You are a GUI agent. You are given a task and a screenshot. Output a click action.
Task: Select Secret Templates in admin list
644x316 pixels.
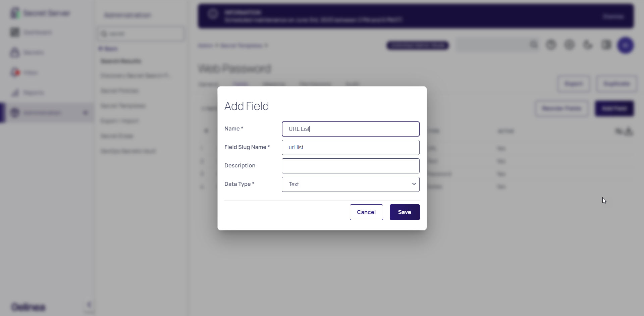pos(123,106)
